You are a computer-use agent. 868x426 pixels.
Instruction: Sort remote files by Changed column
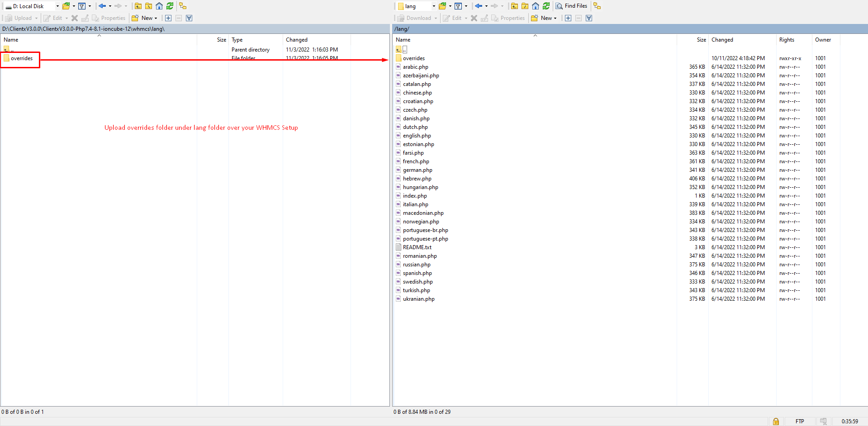click(x=722, y=40)
